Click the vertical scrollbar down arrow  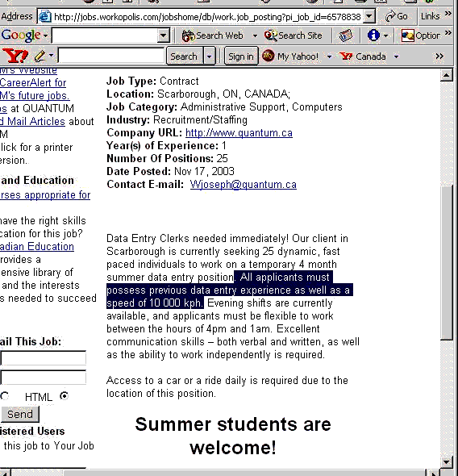(x=446, y=462)
